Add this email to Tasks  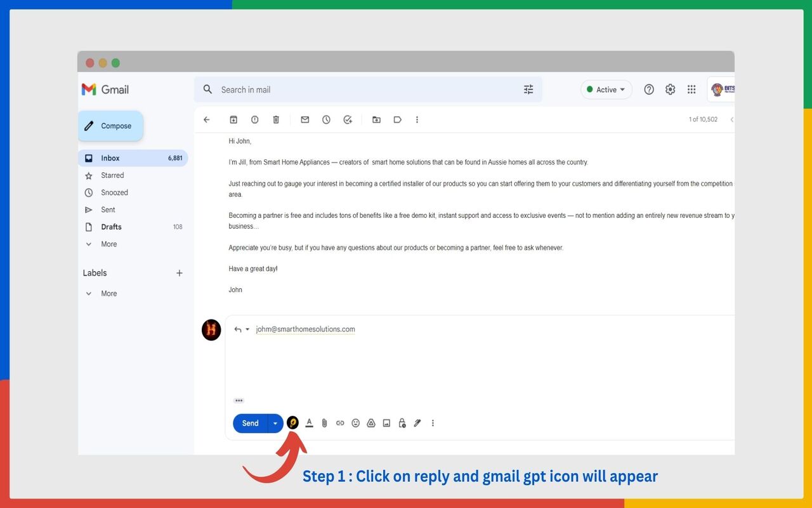pos(348,119)
